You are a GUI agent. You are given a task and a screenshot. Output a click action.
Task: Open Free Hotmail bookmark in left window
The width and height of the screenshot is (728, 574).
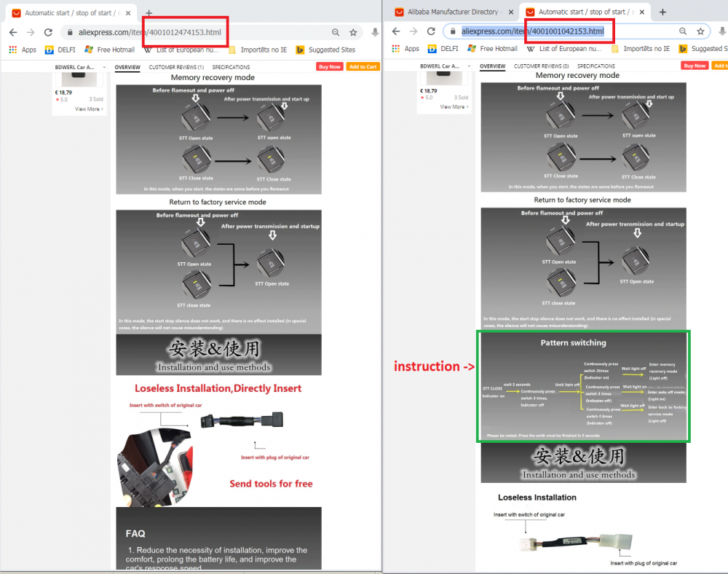110,50
